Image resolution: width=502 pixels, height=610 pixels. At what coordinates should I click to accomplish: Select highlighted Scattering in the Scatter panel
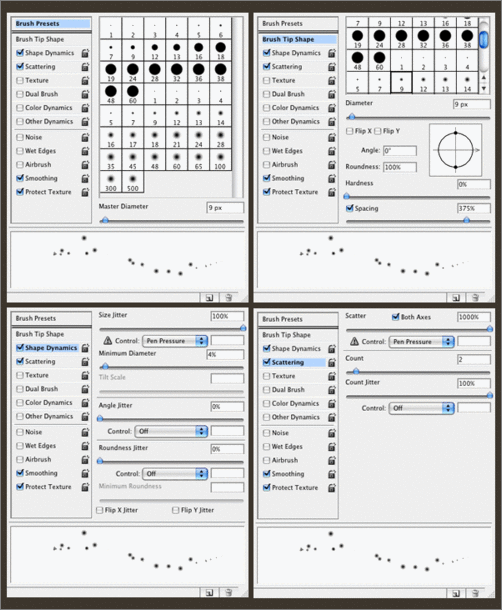(294, 362)
